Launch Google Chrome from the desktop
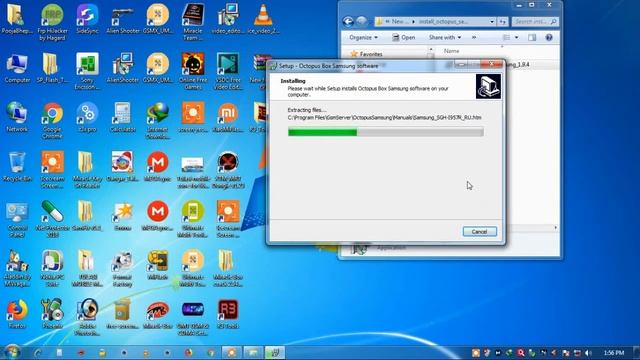The image size is (640, 360). [x=52, y=120]
